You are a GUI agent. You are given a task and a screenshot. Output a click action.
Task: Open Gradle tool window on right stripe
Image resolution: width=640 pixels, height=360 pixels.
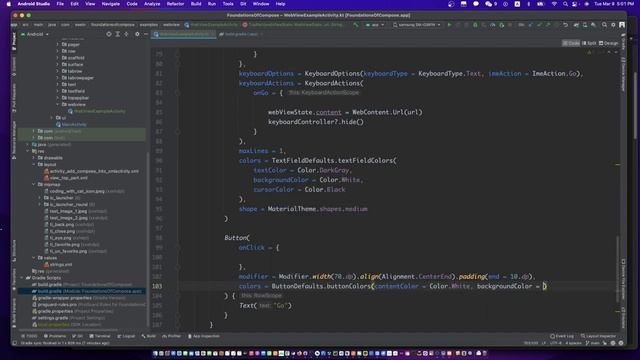click(x=623, y=42)
